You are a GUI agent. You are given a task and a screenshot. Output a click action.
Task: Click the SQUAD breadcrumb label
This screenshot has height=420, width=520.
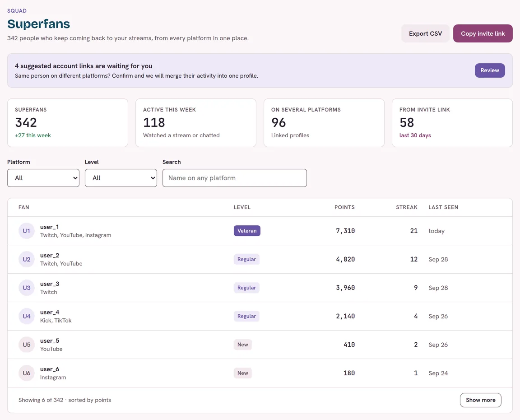point(17,11)
